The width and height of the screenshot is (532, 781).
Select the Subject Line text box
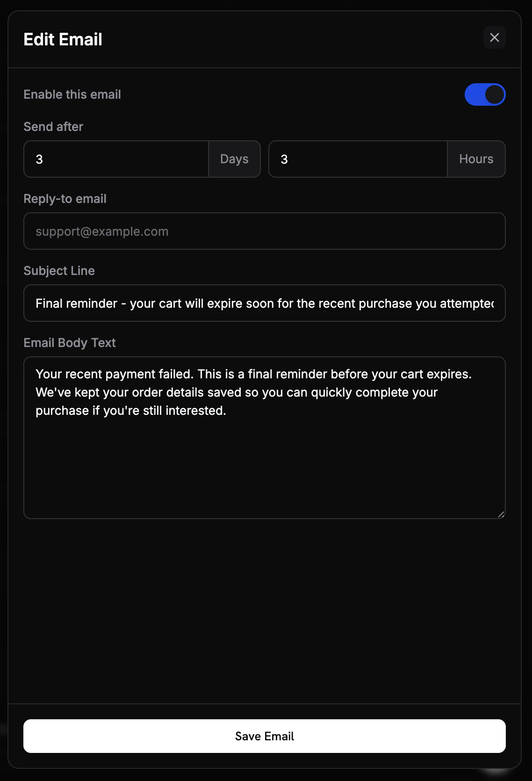pos(264,303)
